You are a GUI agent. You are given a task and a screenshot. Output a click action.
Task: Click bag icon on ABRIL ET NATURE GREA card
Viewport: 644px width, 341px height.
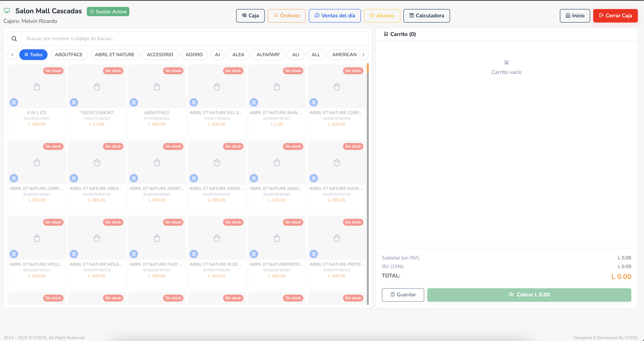[97, 162]
